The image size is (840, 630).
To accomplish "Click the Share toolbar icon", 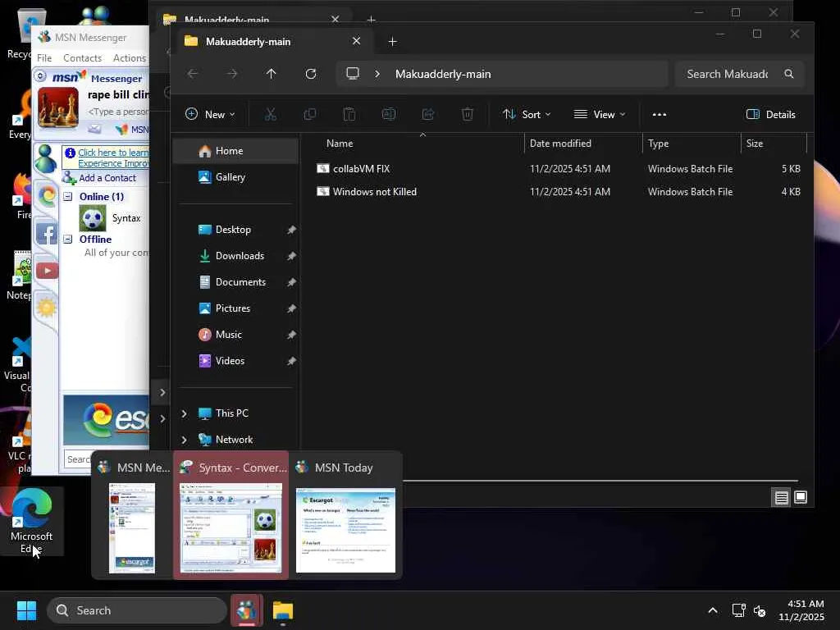I will pyautogui.click(x=428, y=114).
